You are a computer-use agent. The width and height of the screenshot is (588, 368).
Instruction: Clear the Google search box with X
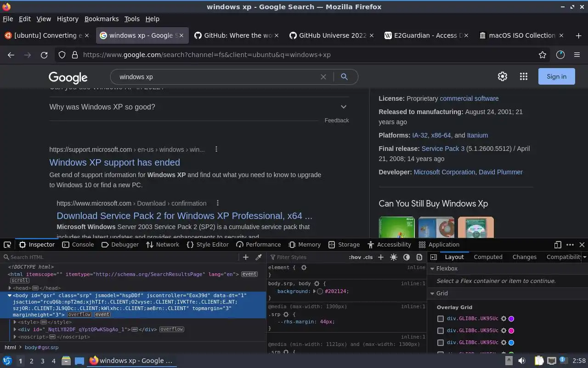click(x=323, y=77)
